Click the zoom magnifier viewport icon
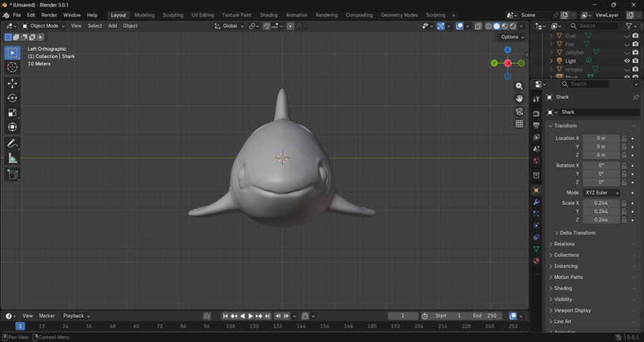644x342 pixels. pos(519,86)
